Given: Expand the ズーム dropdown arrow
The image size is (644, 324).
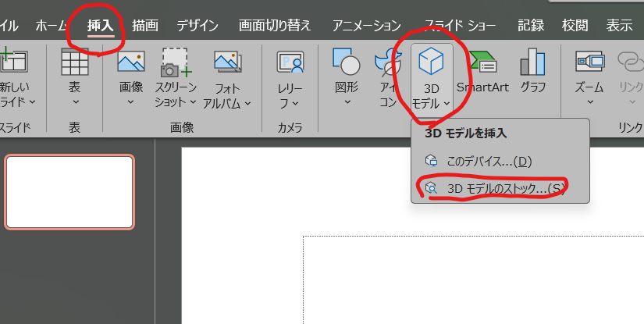Looking at the screenshot, I should (x=590, y=102).
